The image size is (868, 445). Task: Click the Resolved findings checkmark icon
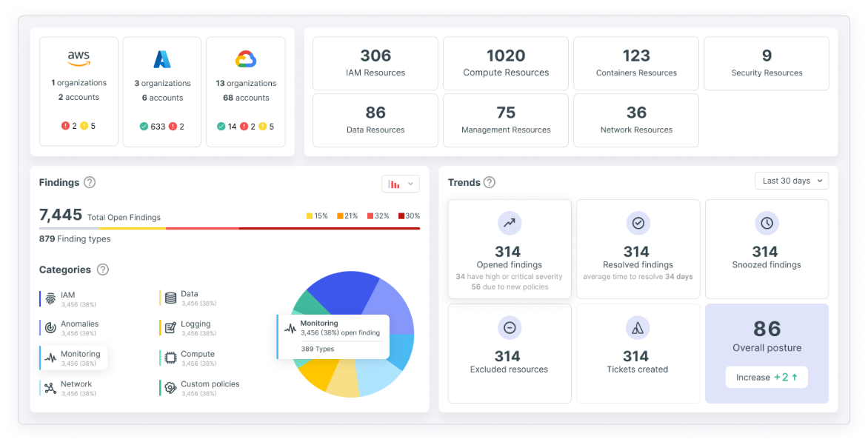638,222
